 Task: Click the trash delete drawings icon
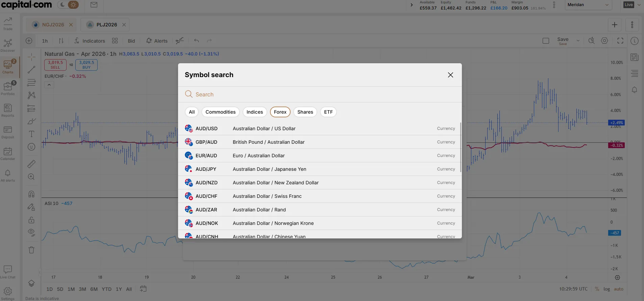(31, 250)
